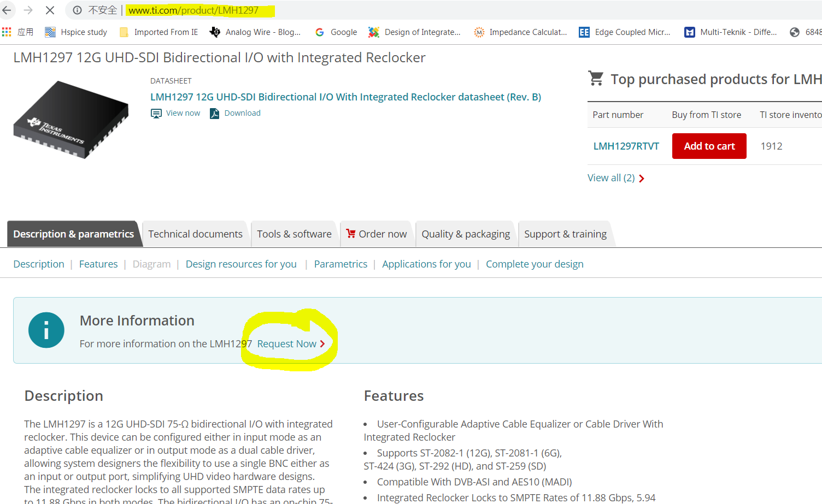Open Impedance Calculat... bookmark

(520, 32)
